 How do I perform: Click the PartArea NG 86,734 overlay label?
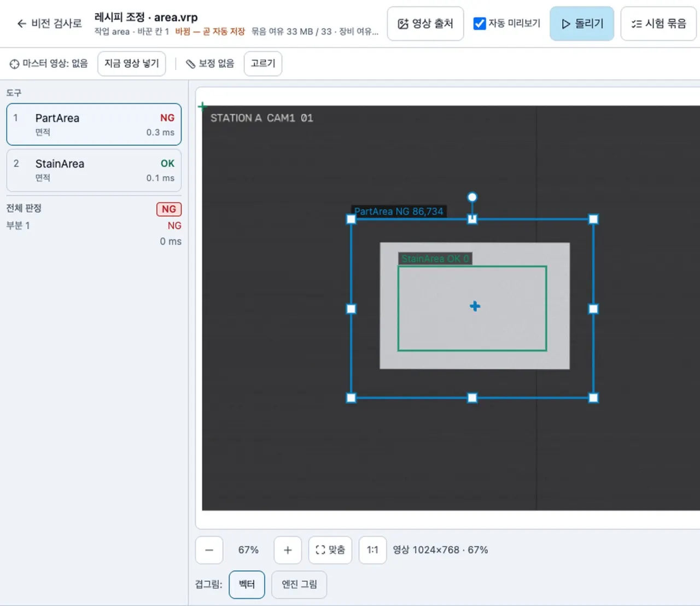point(399,212)
